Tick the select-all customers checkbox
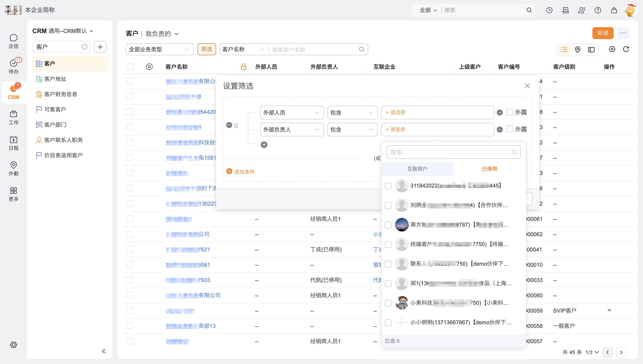The image size is (643, 364). tap(130, 67)
